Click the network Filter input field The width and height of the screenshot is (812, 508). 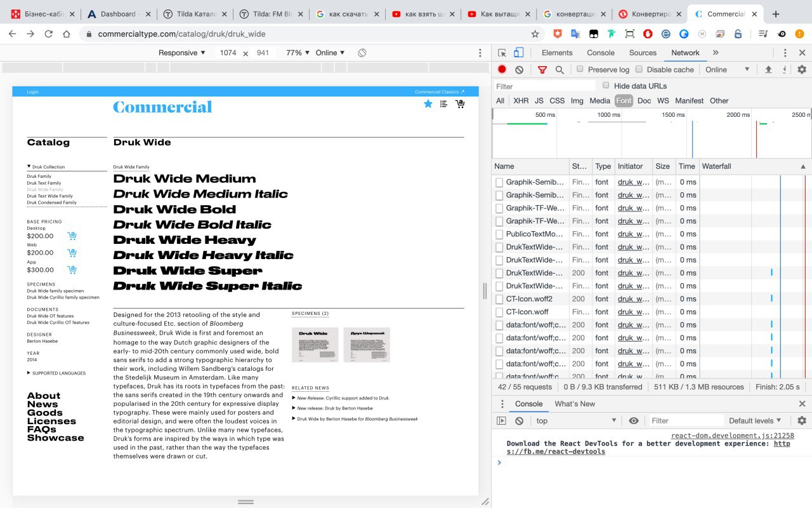(x=545, y=86)
